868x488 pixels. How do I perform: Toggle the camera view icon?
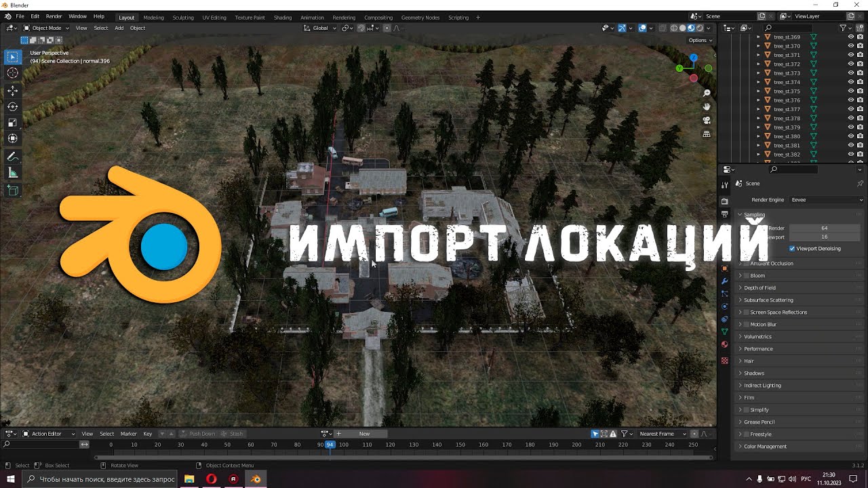pyautogui.click(x=707, y=120)
